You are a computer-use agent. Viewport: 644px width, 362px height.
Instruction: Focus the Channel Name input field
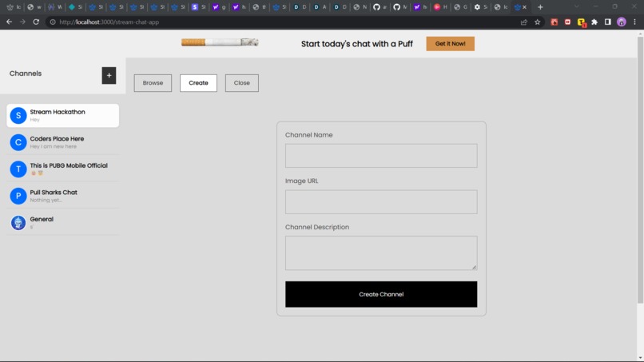pos(381,156)
